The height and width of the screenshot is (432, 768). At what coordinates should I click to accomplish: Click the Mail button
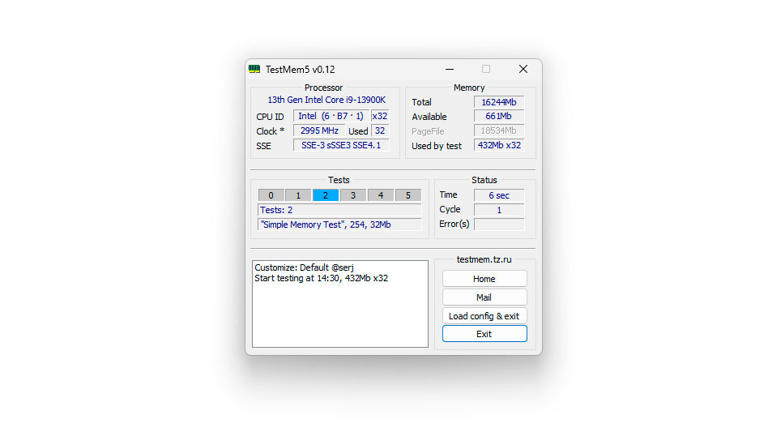click(x=484, y=297)
